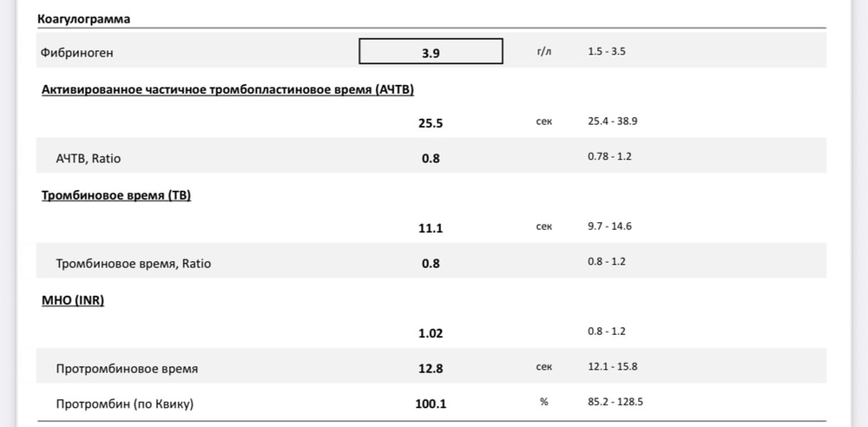868x427 pixels.
Task: Click the Тромбиновое время, Ratio label
Action: coord(133,264)
